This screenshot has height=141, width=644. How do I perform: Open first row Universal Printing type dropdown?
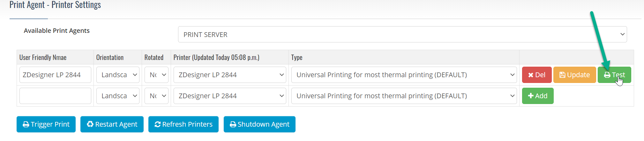pyautogui.click(x=404, y=75)
